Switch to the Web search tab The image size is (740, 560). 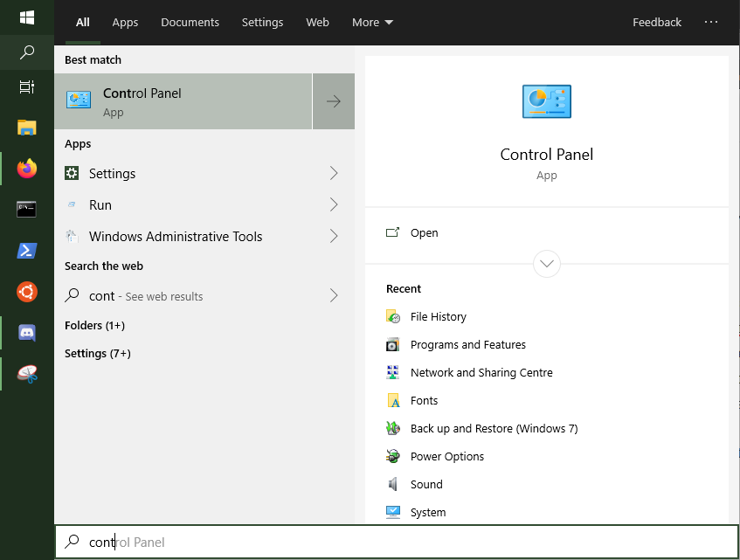pyautogui.click(x=317, y=22)
